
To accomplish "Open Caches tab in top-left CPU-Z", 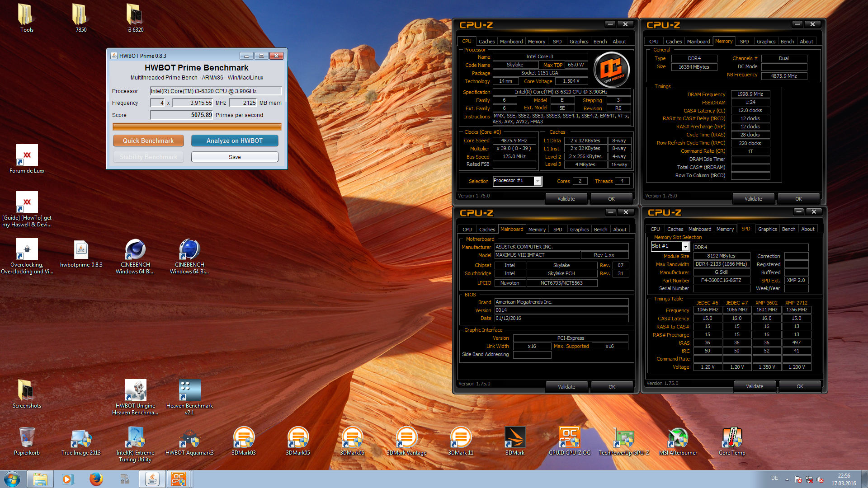I will 486,42.
